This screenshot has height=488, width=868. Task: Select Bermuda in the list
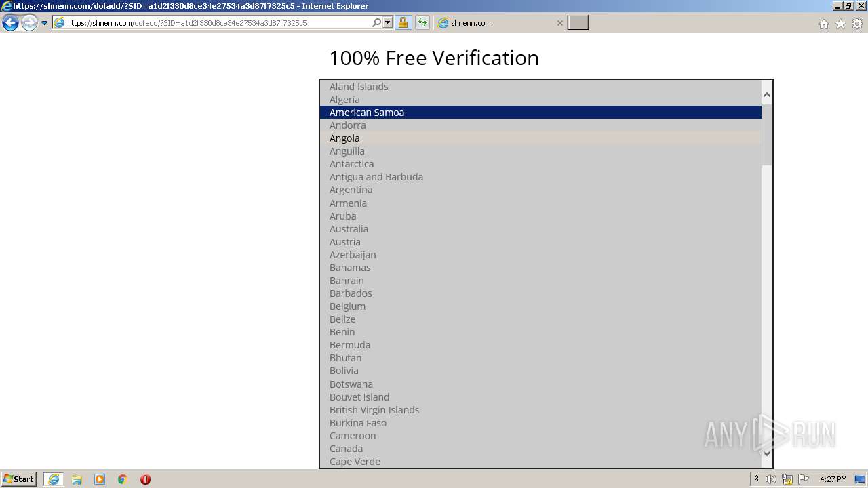[540, 345]
